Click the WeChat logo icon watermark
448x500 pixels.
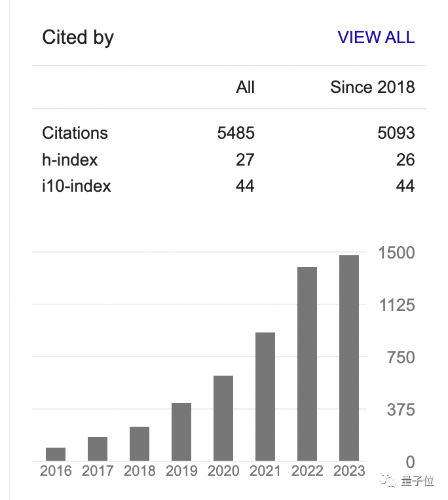coord(391,481)
